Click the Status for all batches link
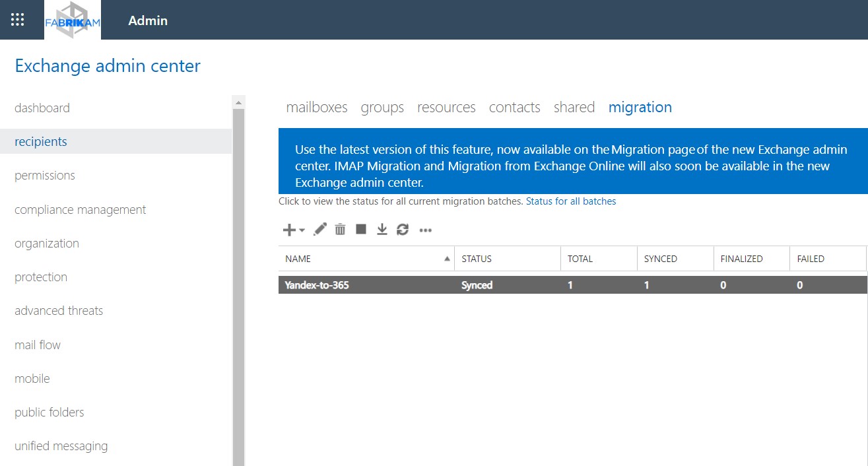Image resolution: width=868 pixels, height=466 pixels. [x=571, y=201]
